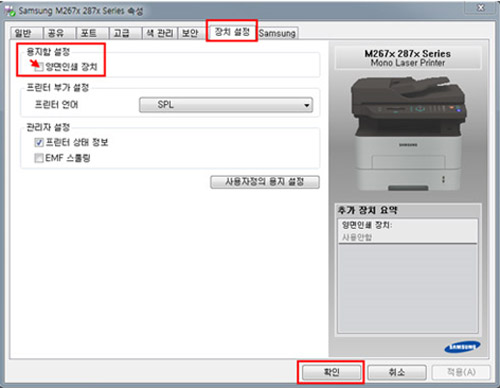Close the printer properties window
Screen dimensions: 500x388
(x=481, y=7)
